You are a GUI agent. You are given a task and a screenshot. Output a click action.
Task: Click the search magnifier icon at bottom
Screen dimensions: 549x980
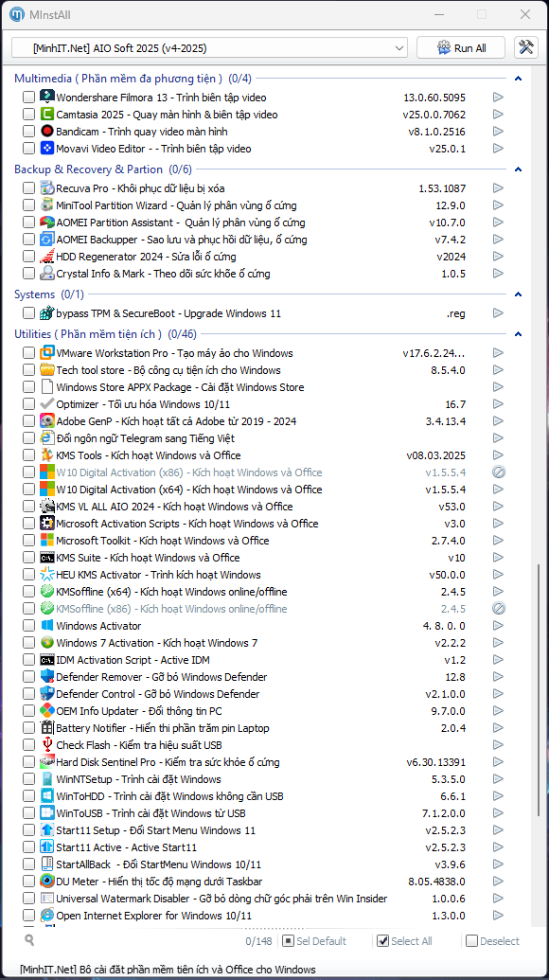point(29,939)
